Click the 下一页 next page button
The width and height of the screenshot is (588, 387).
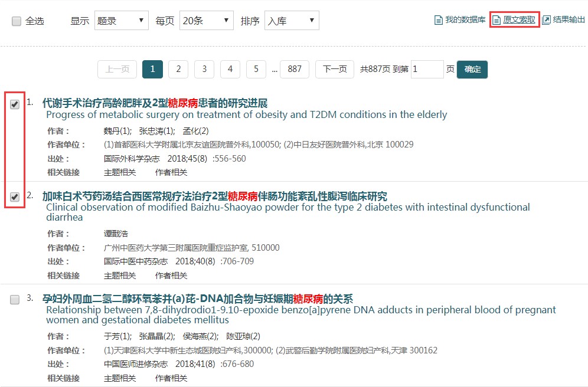point(334,69)
